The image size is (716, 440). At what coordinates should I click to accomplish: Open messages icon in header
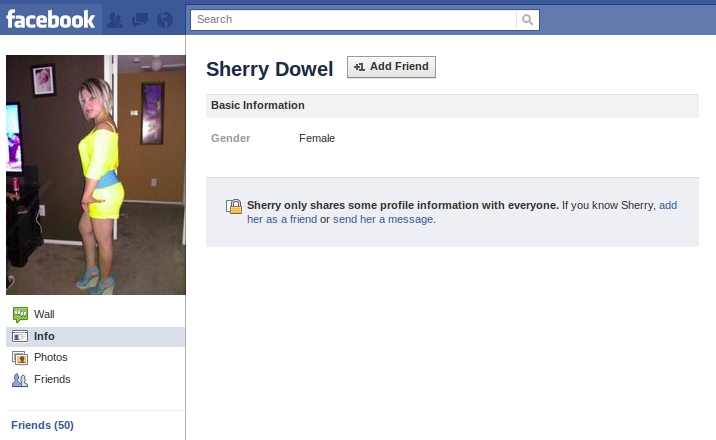(139, 20)
